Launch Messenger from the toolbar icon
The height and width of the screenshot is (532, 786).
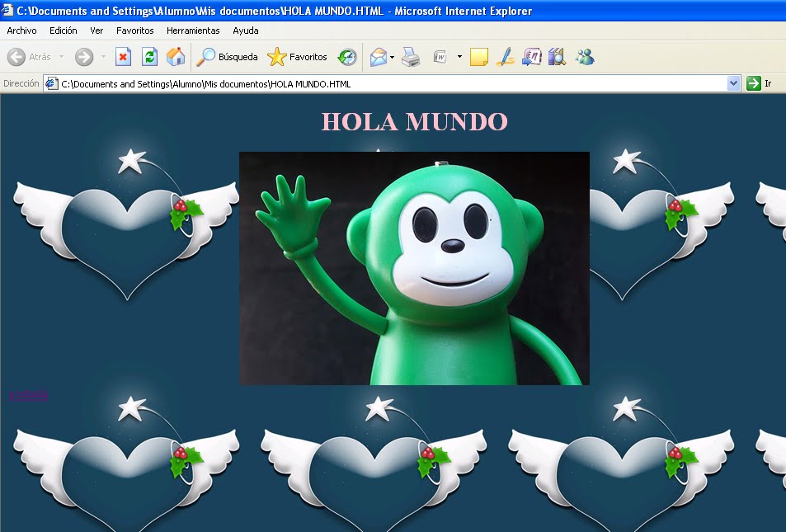(x=586, y=57)
